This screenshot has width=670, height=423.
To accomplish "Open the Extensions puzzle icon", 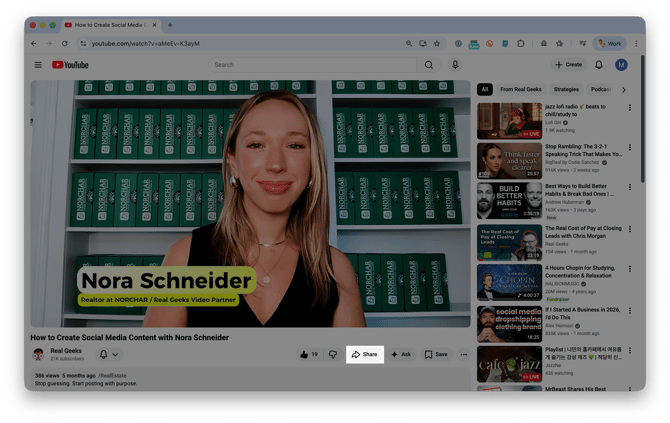I will [520, 44].
